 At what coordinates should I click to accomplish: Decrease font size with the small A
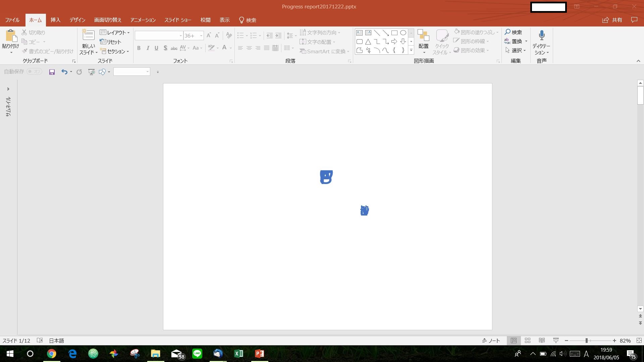pos(217,36)
